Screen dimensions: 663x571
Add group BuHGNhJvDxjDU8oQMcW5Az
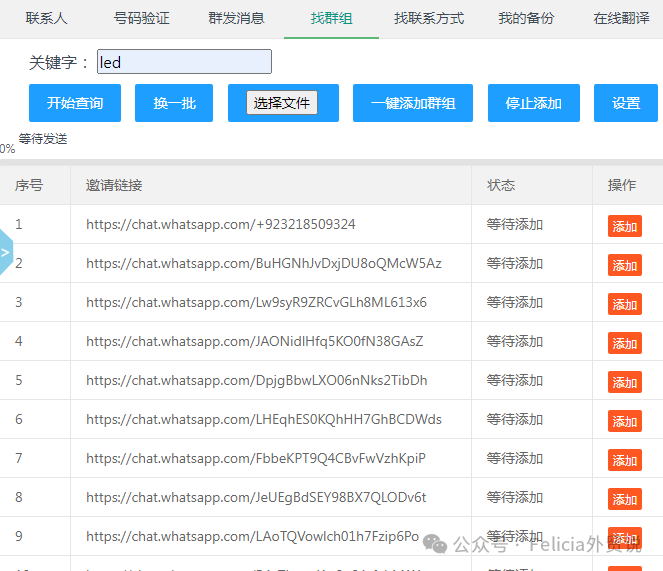pos(625,265)
